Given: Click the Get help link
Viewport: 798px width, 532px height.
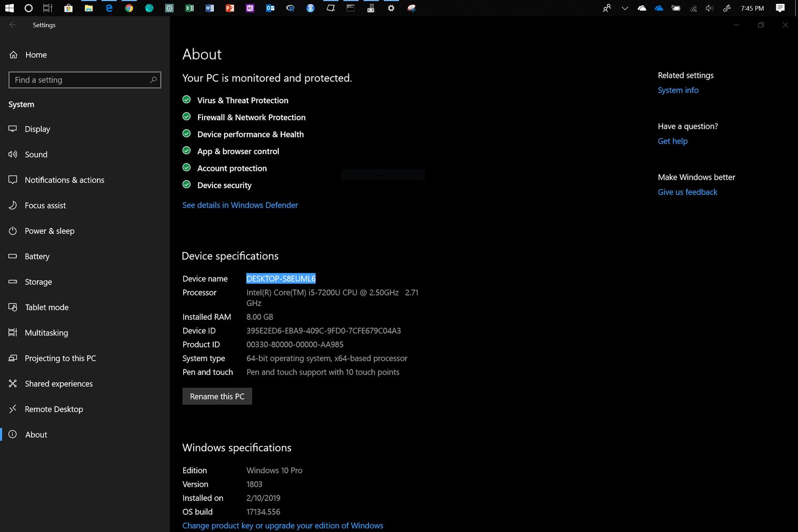Looking at the screenshot, I should (672, 141).
